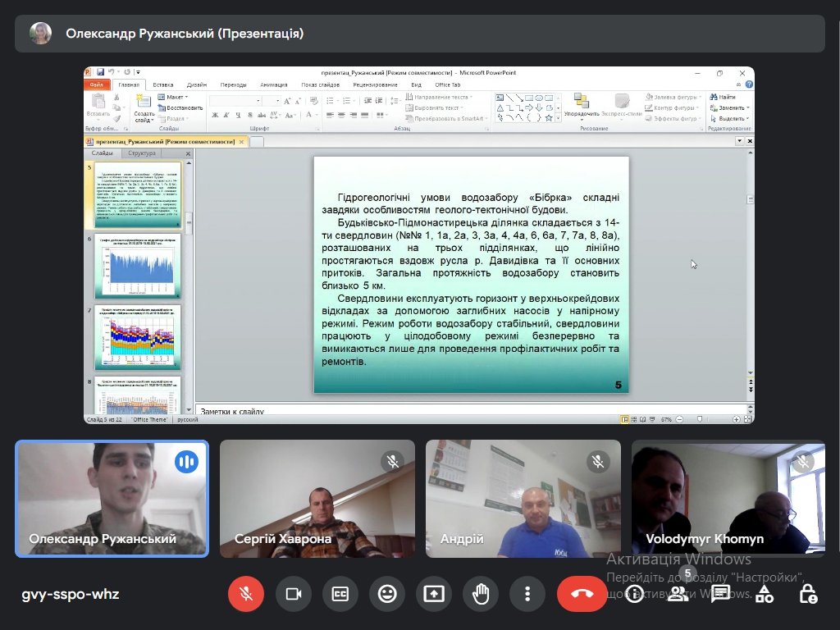Open the three-dot more options menu
Viewport: 840px width, 630px height.
click(x=527, y=594)
